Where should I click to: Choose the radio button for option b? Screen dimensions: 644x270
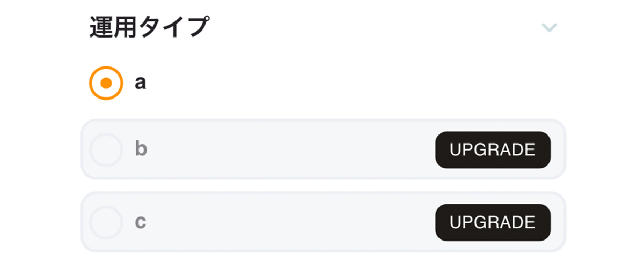(x=106, y=149)
